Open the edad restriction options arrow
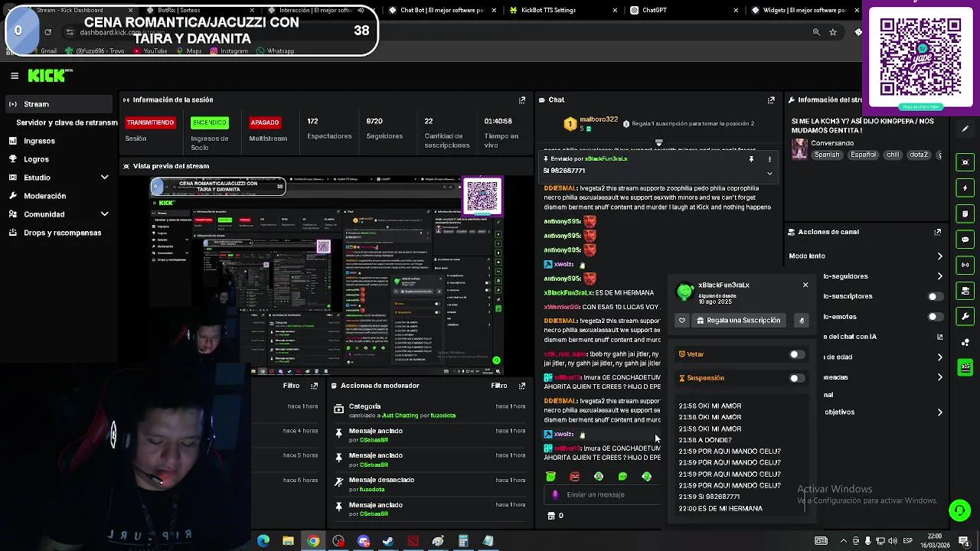 (940, 357)
